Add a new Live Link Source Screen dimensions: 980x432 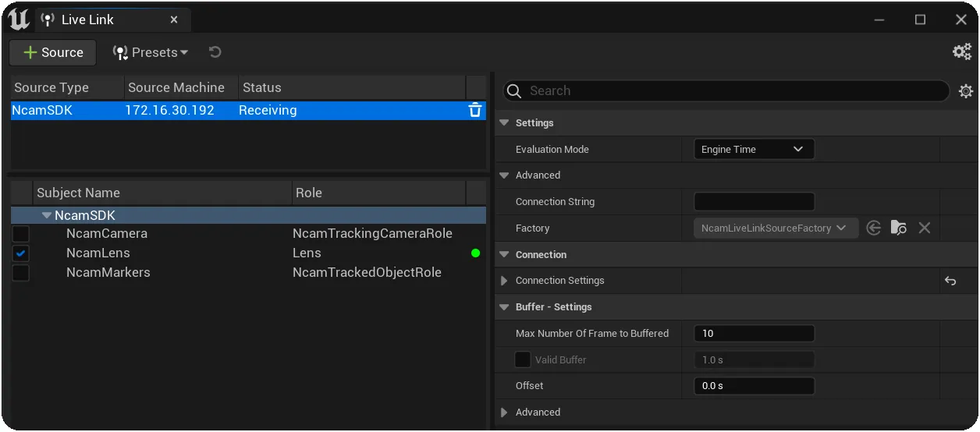(x=53, y=52)
